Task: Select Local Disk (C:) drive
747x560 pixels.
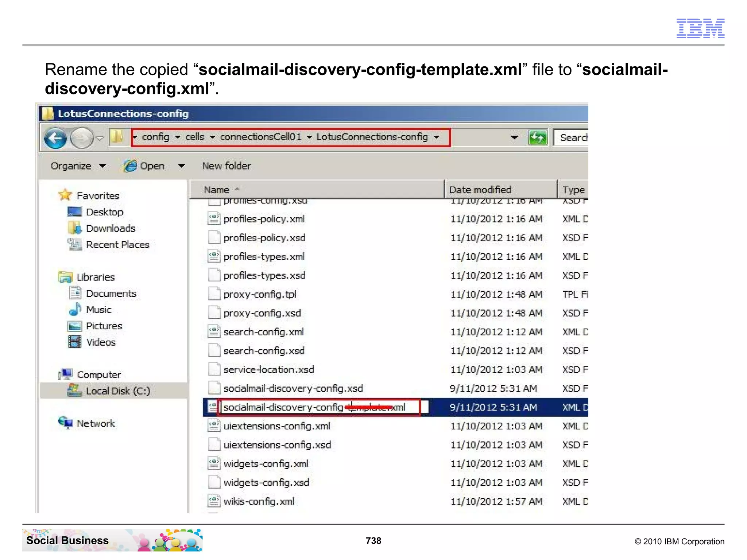Action: pos(118,391)
